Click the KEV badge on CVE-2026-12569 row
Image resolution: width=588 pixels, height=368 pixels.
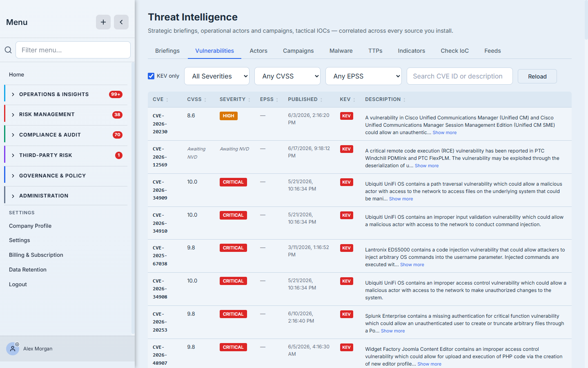(x=347, y=149)
